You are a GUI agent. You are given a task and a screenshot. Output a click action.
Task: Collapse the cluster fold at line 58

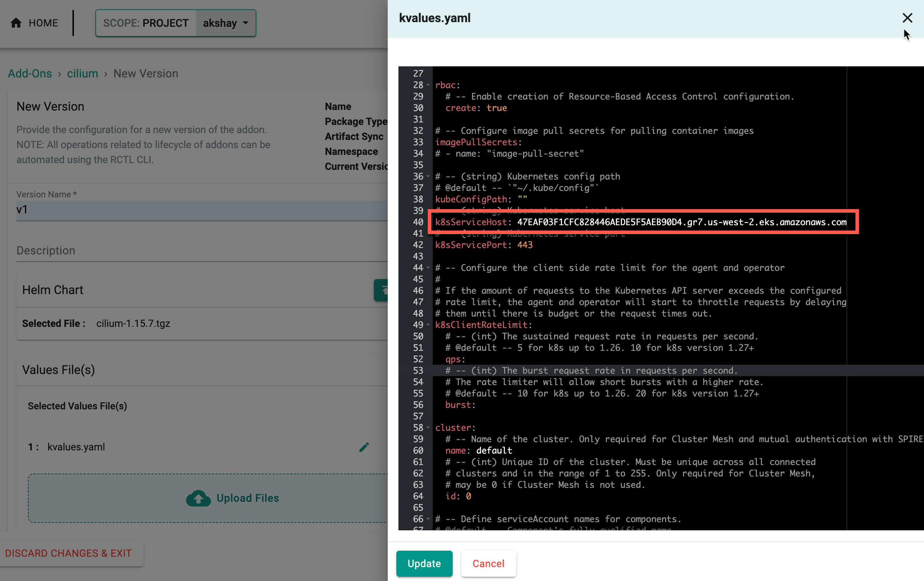click(428, 428)
